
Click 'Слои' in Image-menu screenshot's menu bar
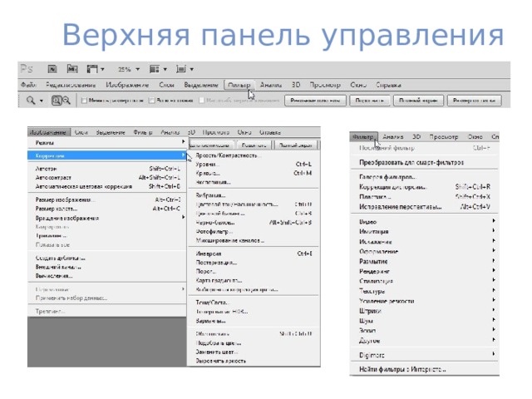click(81, 132)
